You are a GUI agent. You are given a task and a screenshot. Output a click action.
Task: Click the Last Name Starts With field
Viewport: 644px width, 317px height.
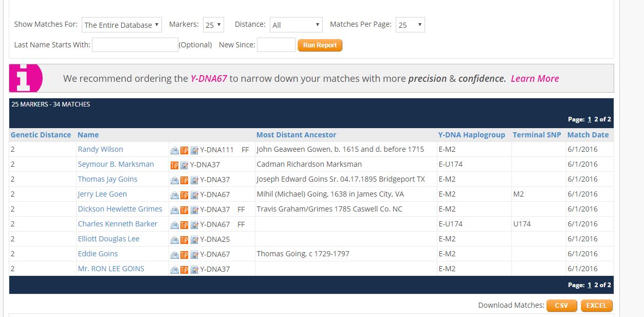click(135, 45)
